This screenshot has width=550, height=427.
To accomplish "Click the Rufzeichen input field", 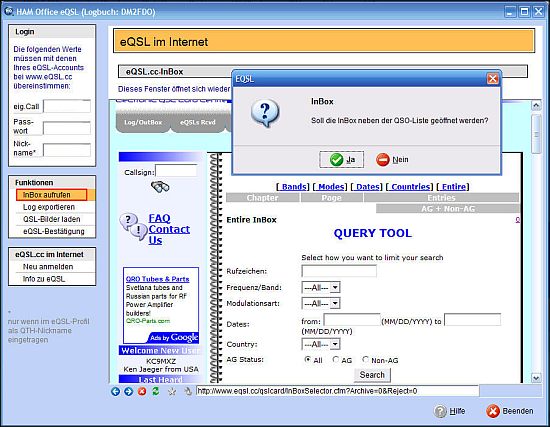I will (339, 271).
